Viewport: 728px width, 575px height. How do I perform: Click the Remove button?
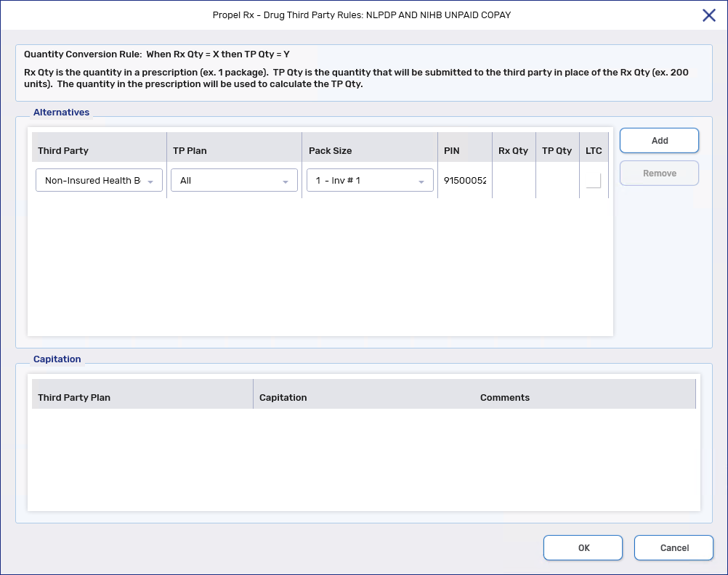pyautogui.click(x=659, y=174)
